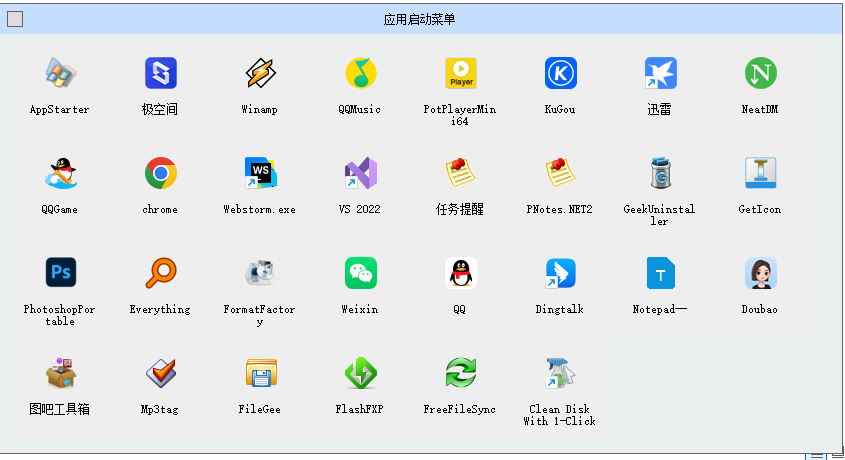Open FileGee backup icon
Screen dimensions: 845x460
click(261, 373)
